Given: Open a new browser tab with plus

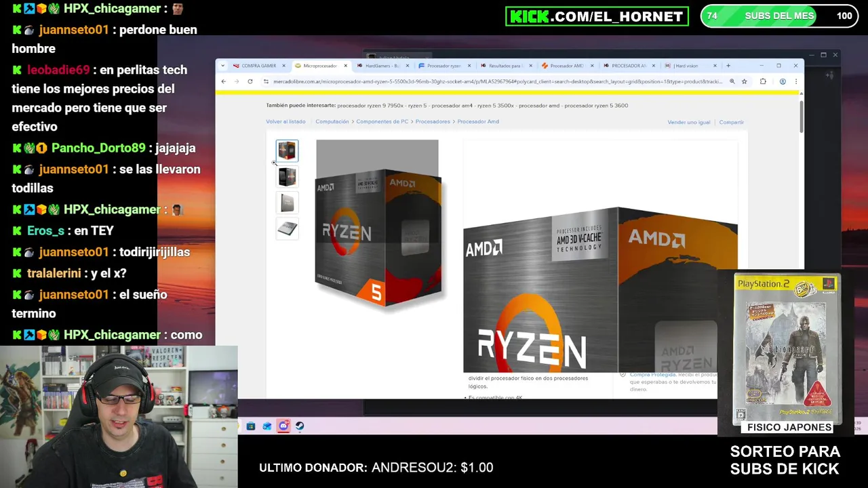Looking at the screenshot, I should click(728, 66).
